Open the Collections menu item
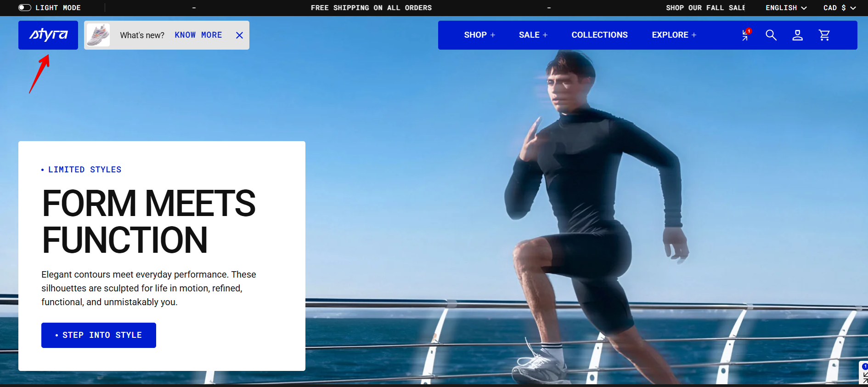 point(599,35)
